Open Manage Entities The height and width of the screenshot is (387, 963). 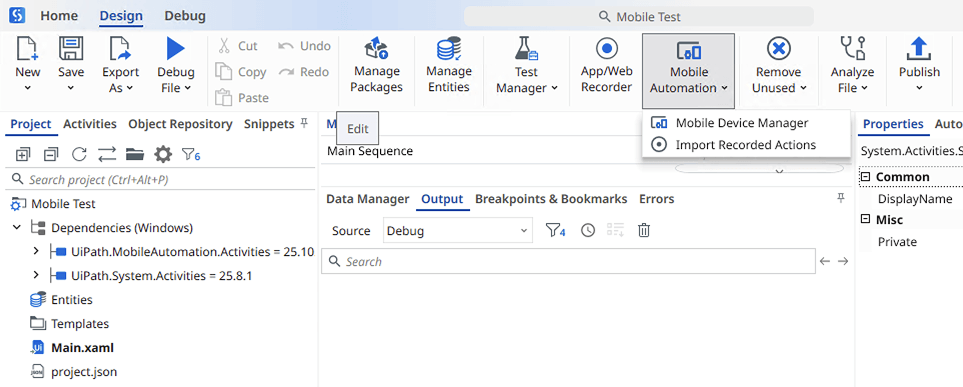pyautogui.click(x=449, y=65)
